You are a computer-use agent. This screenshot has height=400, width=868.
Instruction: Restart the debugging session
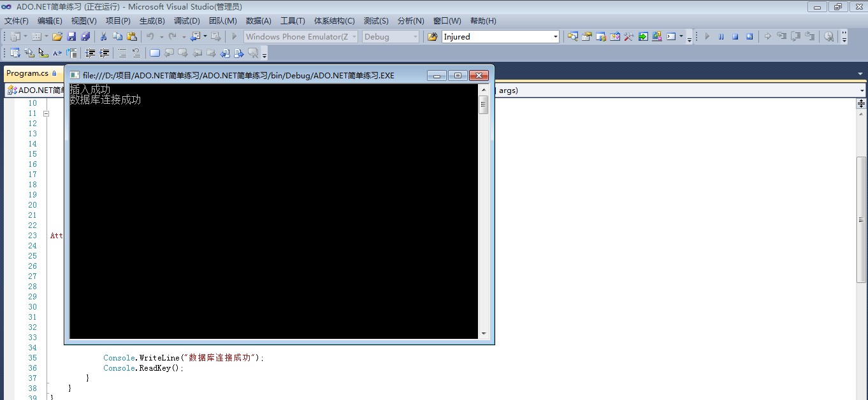coord(749,37)
